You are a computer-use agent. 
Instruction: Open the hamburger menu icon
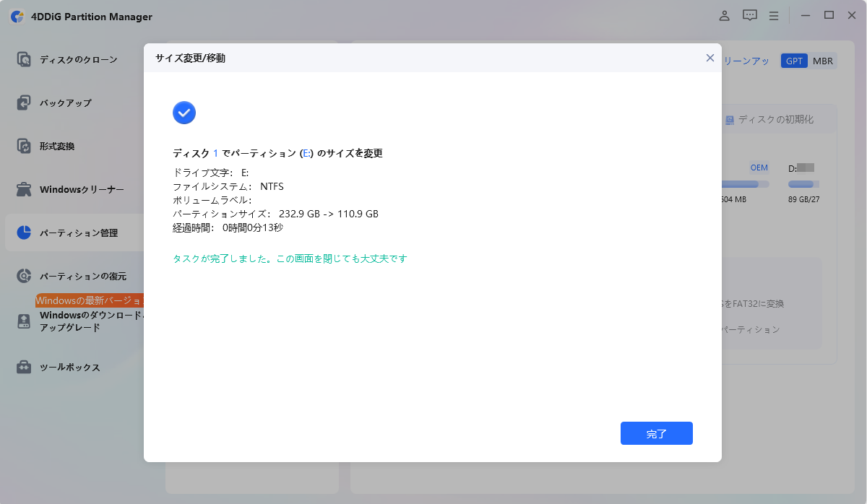point(774,15)
